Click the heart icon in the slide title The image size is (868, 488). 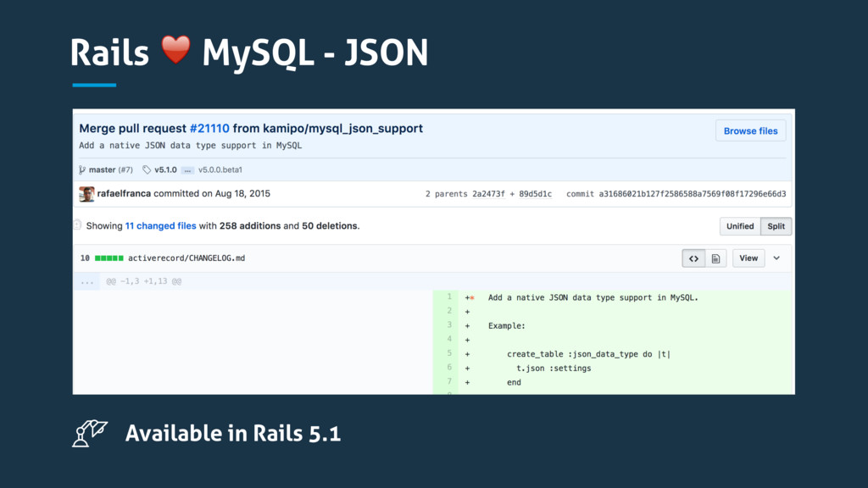tap(176, 50)
